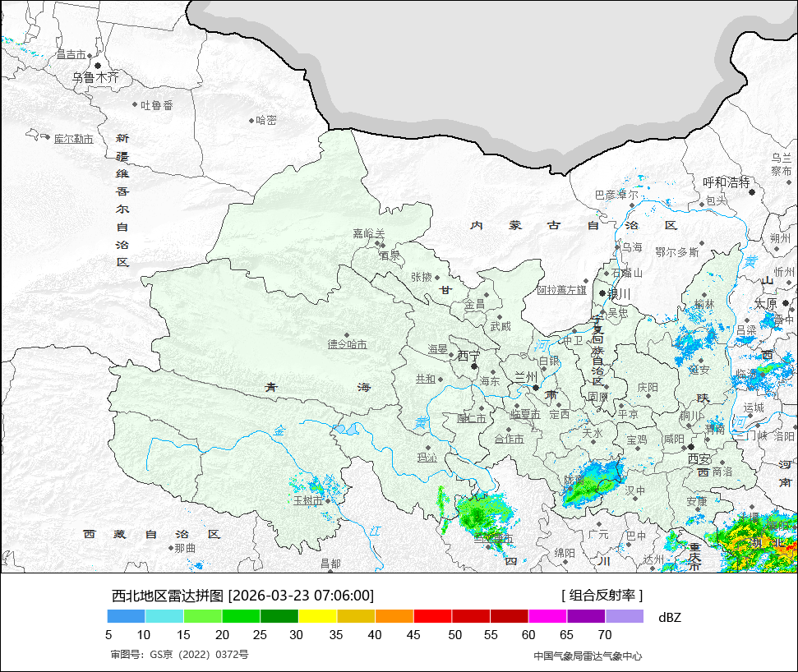
Task: Click the 庆阳 city label
Action: click(x=648, y=388)
